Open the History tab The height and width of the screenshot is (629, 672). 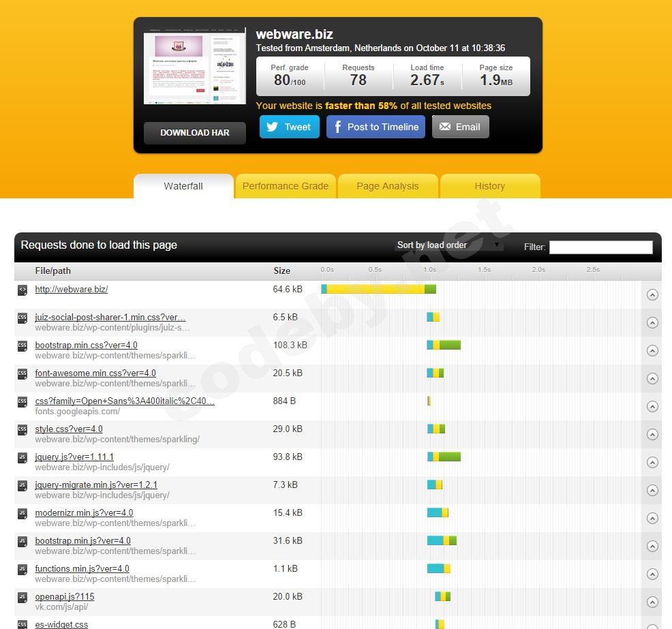pyautogui.click(x=489, y=186)
